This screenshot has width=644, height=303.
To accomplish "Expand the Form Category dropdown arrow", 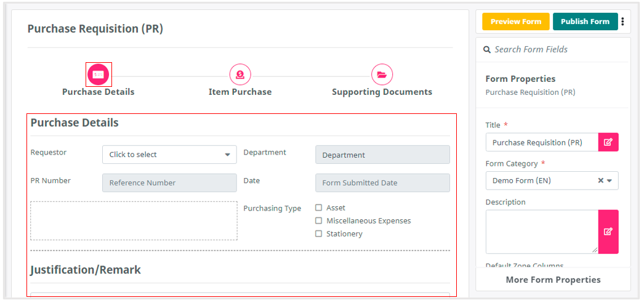I will point(610,180).
